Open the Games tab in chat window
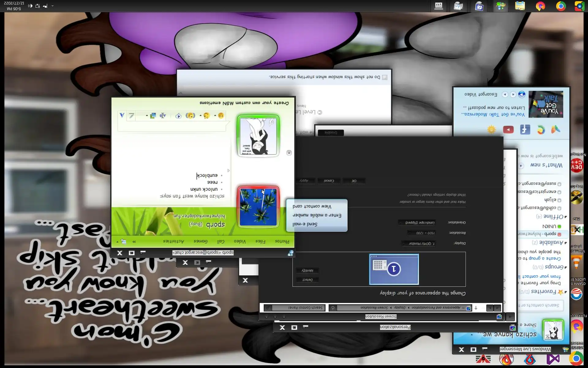This screenshot has width=588, height=368. click(x=201, y=241)
